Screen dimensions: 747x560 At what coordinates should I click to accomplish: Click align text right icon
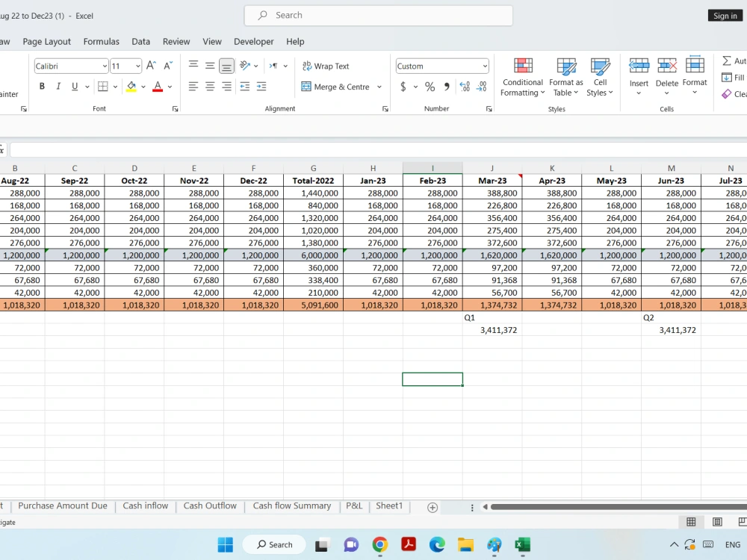click(x=226, y=86)
